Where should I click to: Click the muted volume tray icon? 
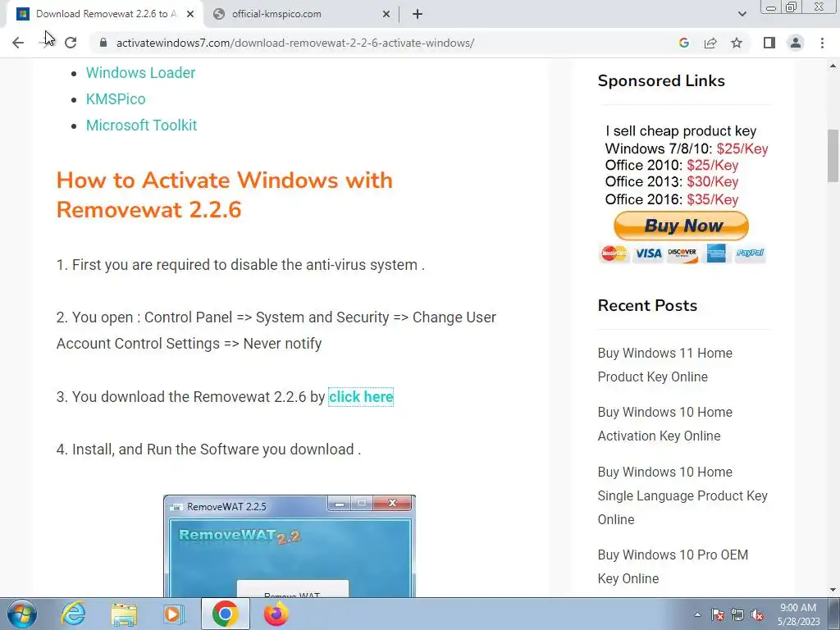[757, 615]
